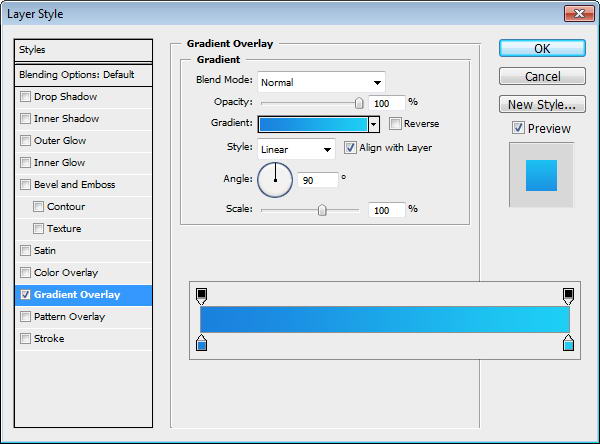Close the Layer Style dialog

579,14
